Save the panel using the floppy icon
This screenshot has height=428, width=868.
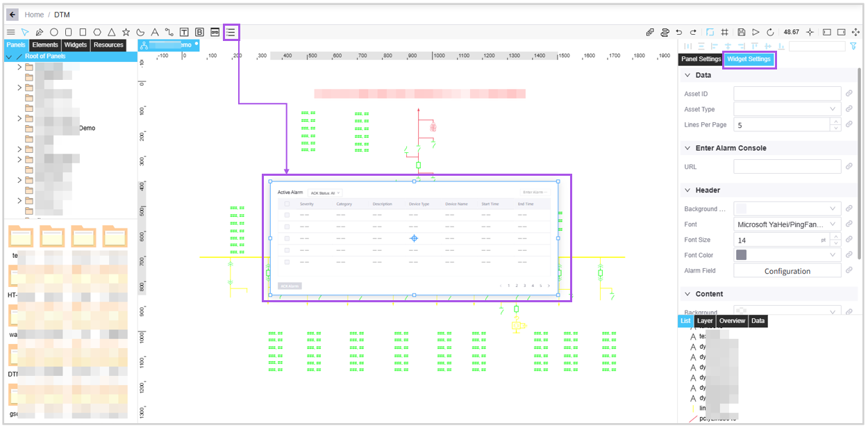coord(742,32)
